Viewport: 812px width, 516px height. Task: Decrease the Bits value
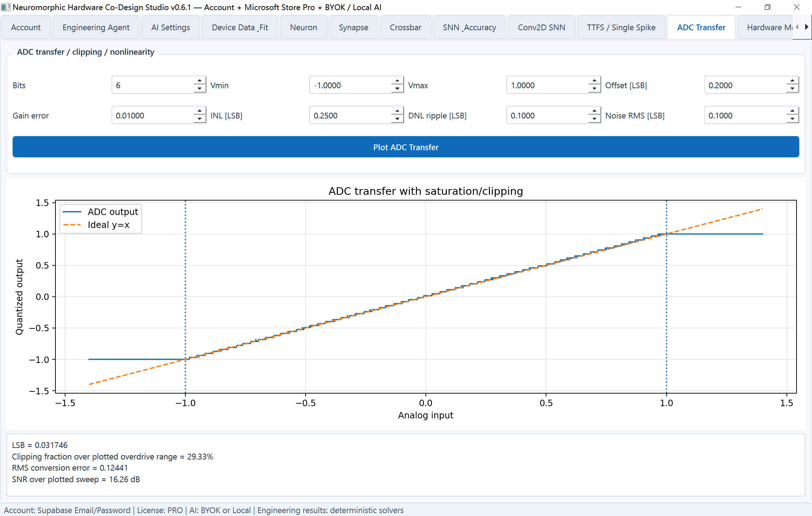pos(199,89)
